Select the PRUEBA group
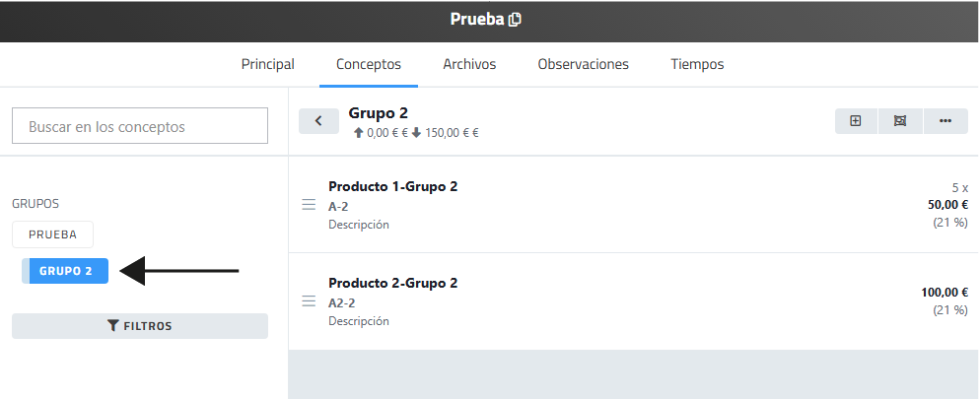Image resolution: width=980 pixels, height=399 pixels. click(x=52, y=234)
